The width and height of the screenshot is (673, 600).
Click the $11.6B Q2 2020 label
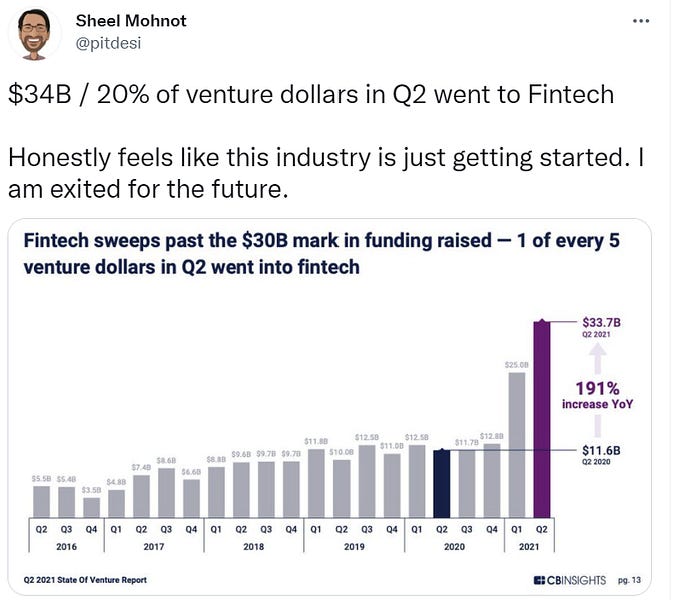(601, 455)
